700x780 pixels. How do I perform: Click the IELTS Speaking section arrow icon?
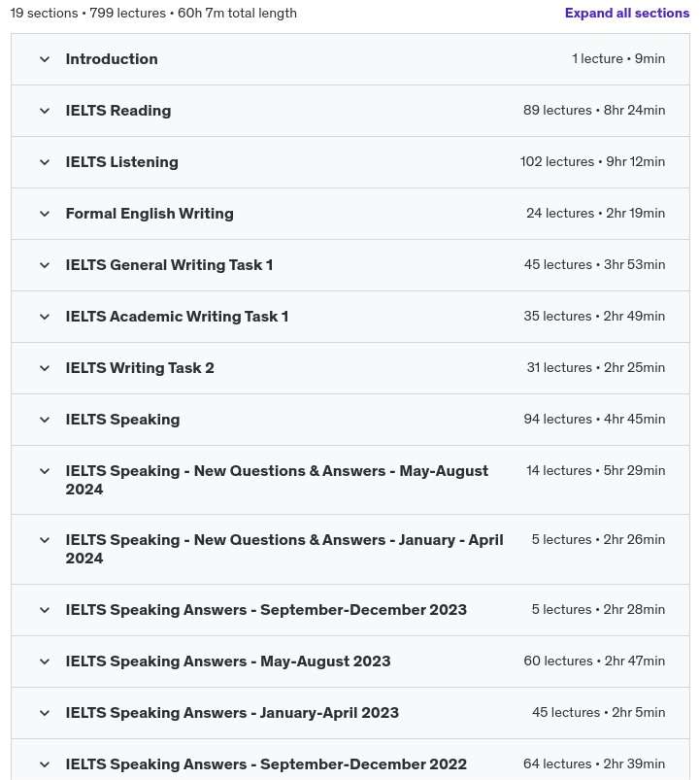tap(45, 420)
